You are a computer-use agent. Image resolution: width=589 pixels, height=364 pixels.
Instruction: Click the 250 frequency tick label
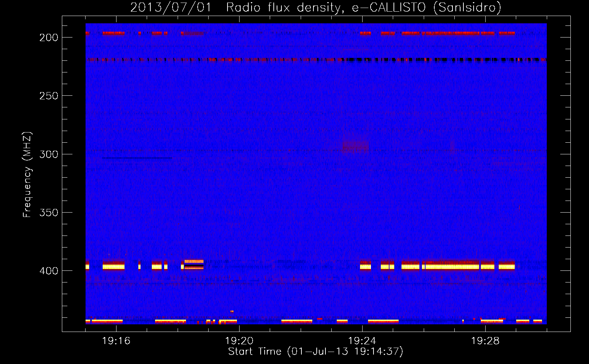49,96
